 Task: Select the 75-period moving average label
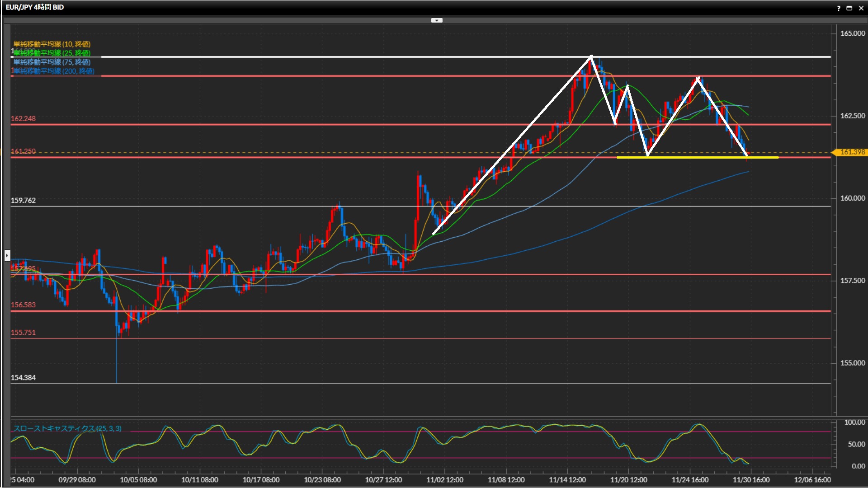52,62
